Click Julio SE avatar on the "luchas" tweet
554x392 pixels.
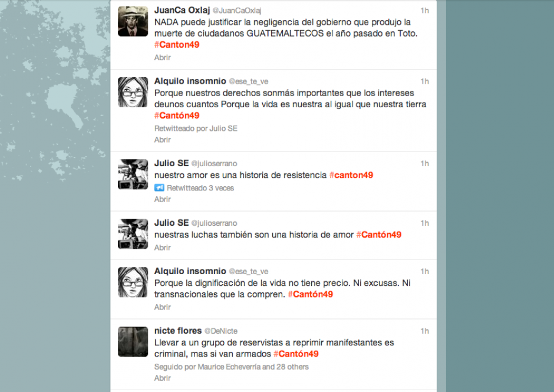(x=133, y=234)
